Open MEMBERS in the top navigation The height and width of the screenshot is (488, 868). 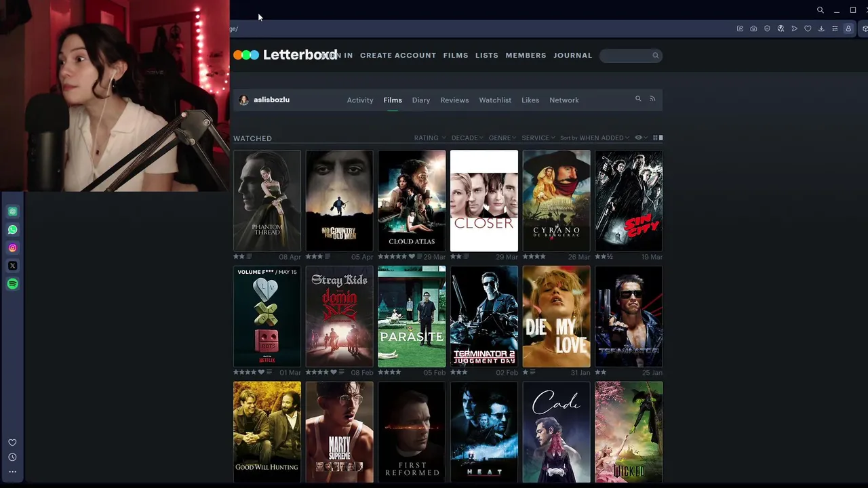point(526,56)
